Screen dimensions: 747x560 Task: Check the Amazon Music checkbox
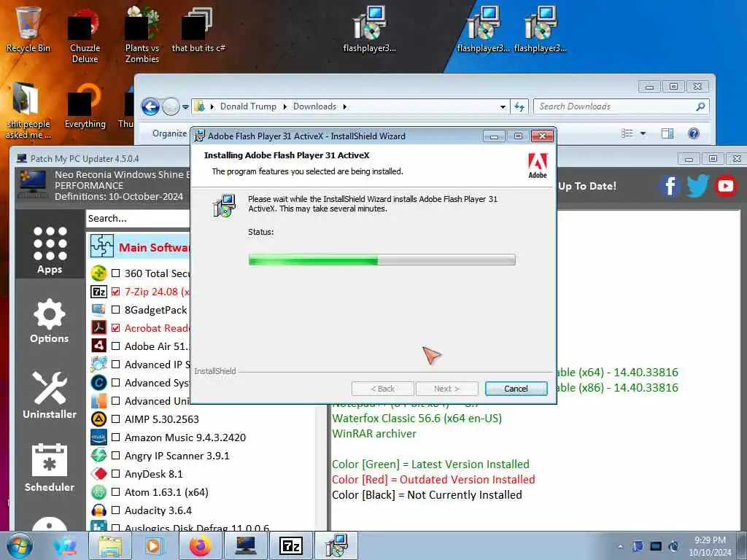tap(116, 437)
